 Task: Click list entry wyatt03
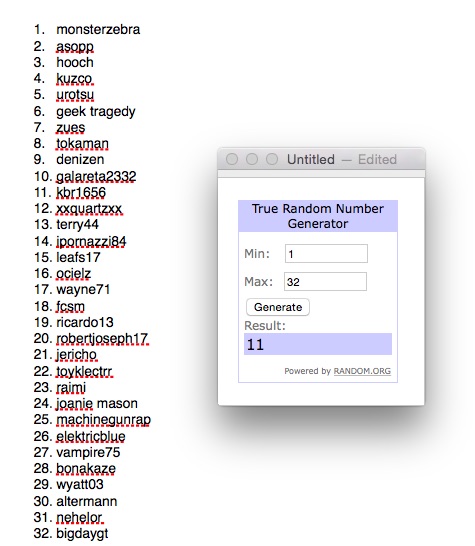pos(80,485)
